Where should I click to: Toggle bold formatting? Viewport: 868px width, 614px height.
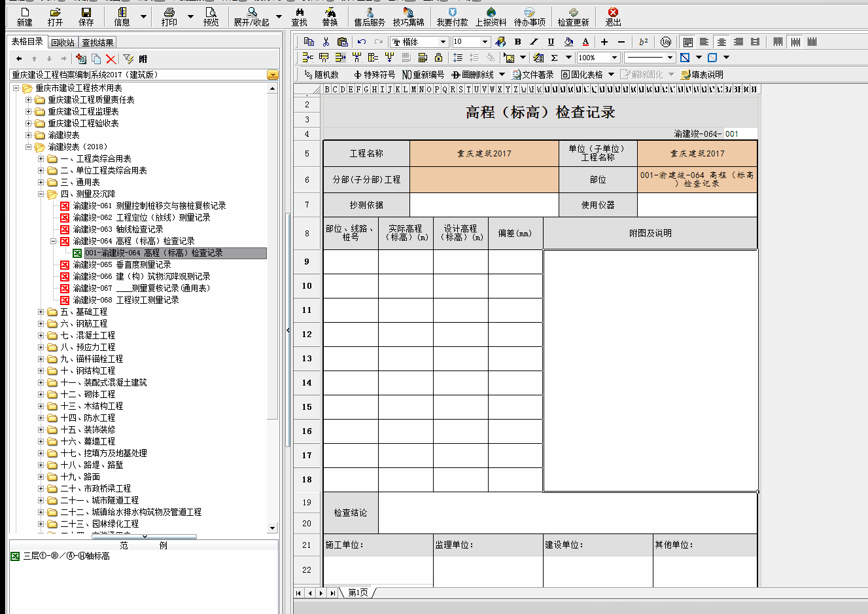pyautogui.click(x=517, y=42)
